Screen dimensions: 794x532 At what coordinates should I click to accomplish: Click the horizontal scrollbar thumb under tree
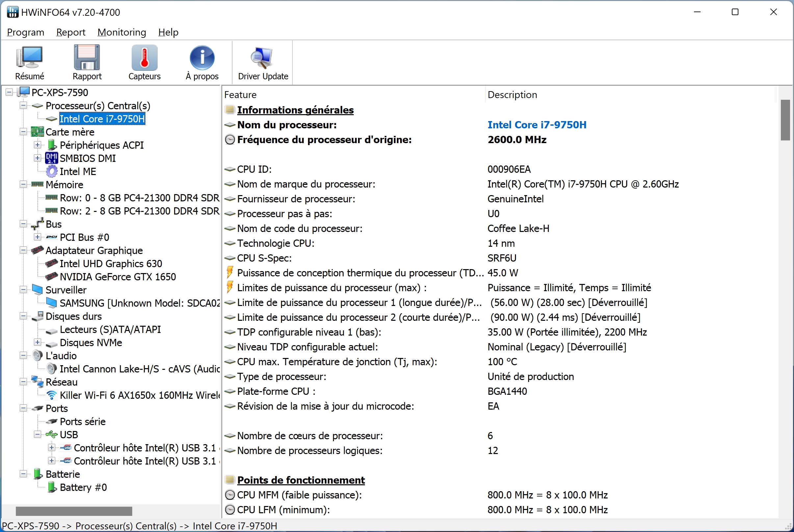point(74,511)
